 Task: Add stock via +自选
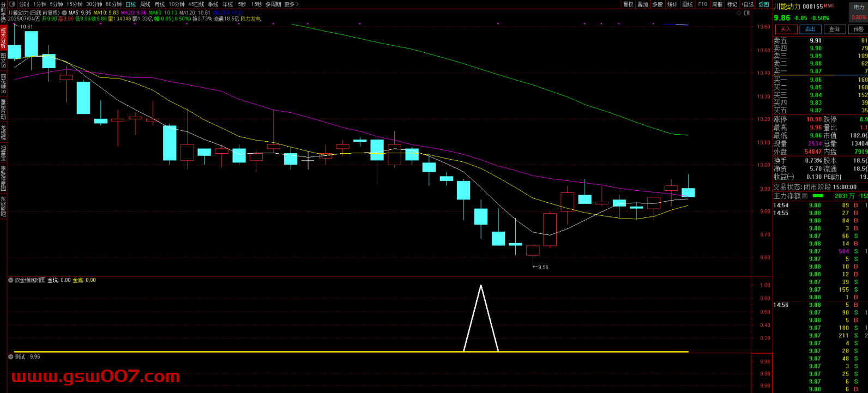click(x=748, y=4)
